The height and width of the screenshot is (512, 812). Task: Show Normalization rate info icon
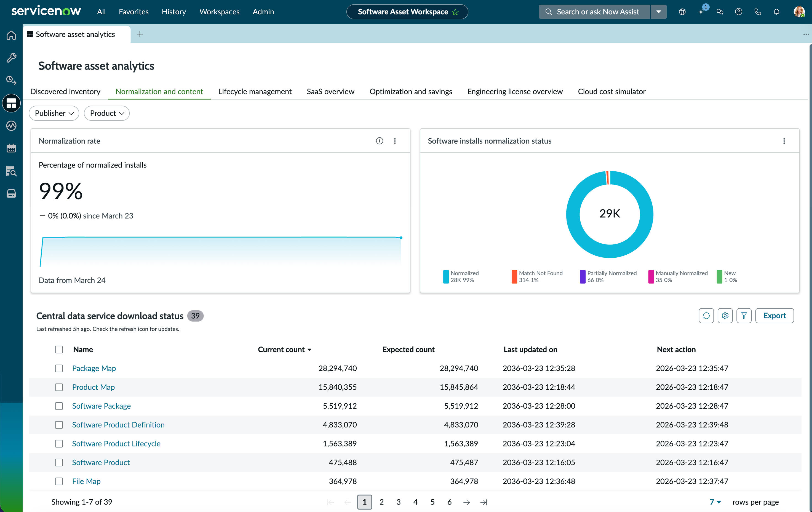coord(379,141)
